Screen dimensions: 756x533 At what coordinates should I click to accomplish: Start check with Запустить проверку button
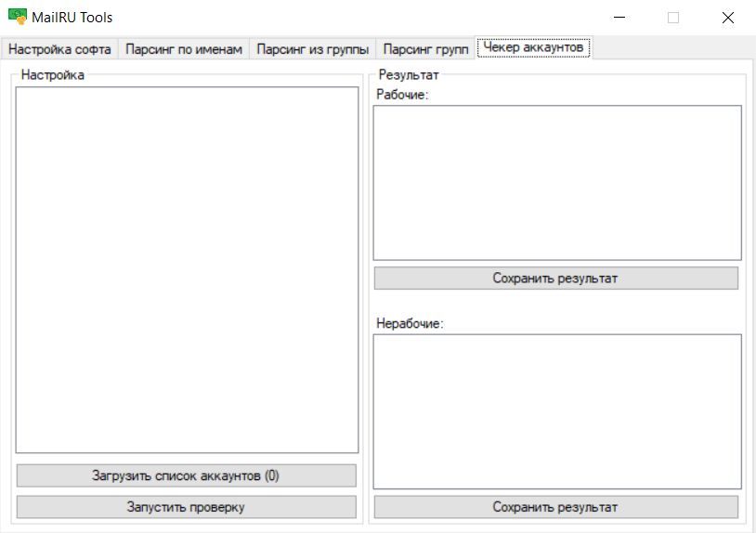(186, 507)
